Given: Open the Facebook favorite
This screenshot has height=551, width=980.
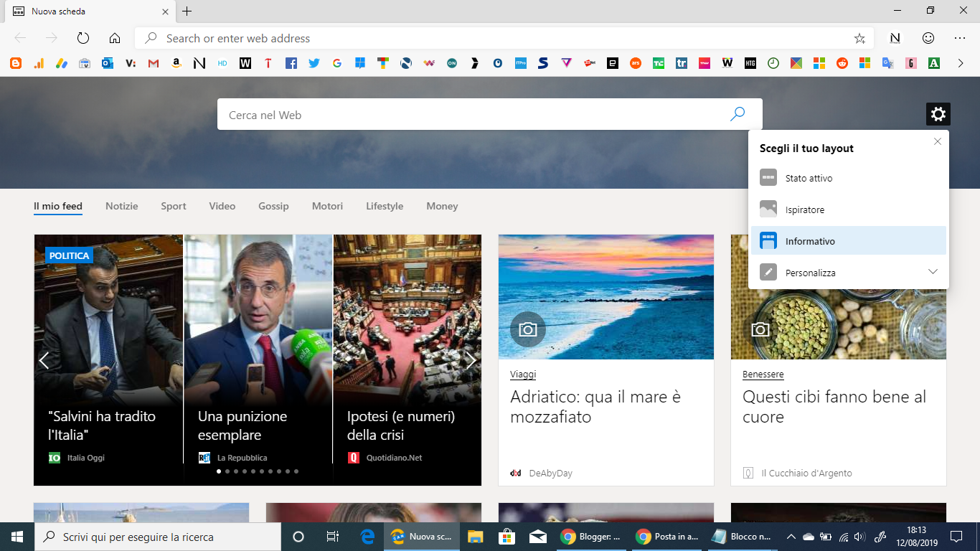Looking at the screenshot, I should click(291, 63).
